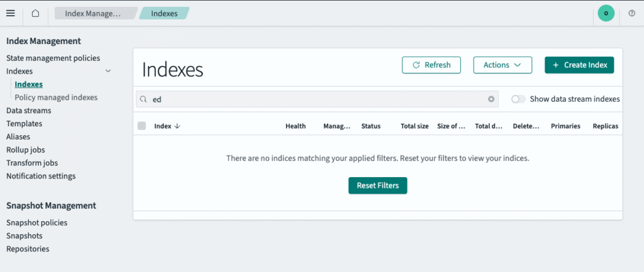Open the user avatar menu

click(x=606, y=13)
